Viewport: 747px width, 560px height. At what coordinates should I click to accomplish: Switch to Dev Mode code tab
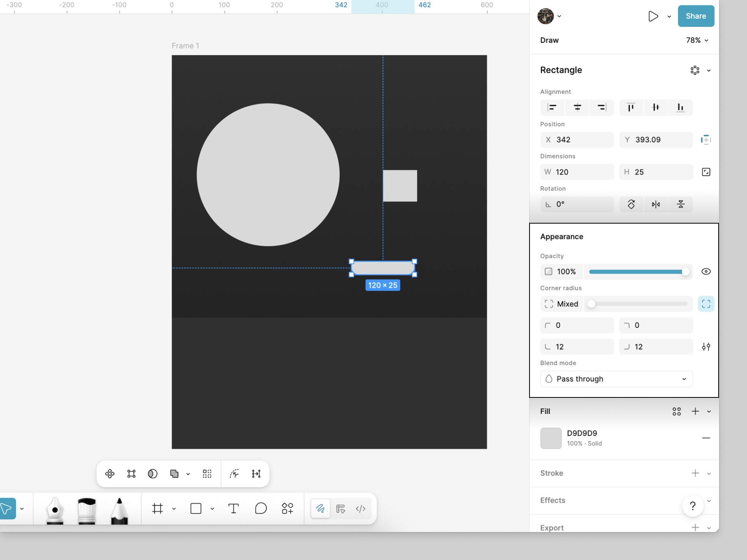(x=361, y=509)
